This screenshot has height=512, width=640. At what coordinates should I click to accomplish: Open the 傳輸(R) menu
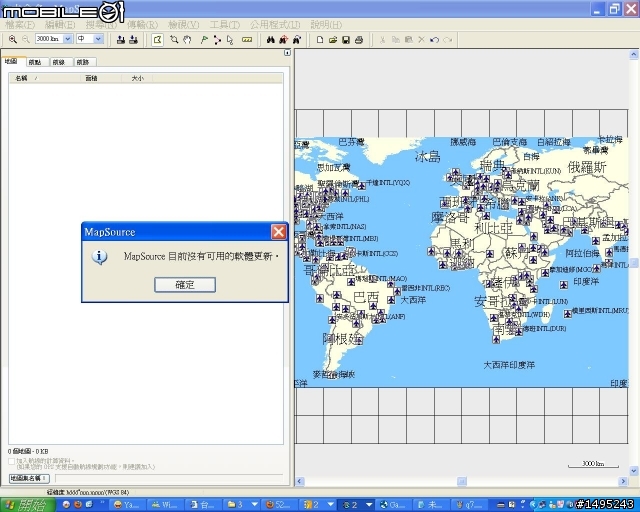pyautogui.click(x=142, y=24)
